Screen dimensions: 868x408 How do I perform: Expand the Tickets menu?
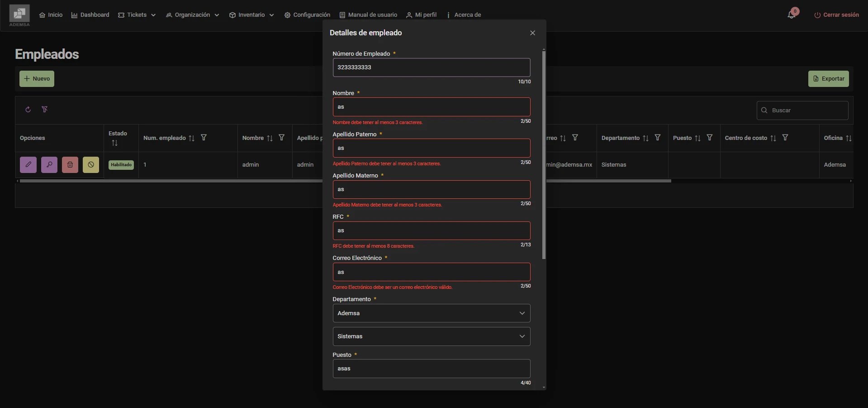point(137,15)
